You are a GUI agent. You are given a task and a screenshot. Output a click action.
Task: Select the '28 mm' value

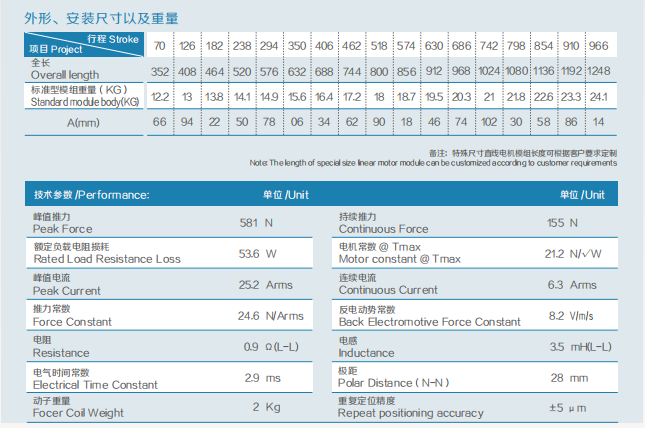click(x=569, y=378)
